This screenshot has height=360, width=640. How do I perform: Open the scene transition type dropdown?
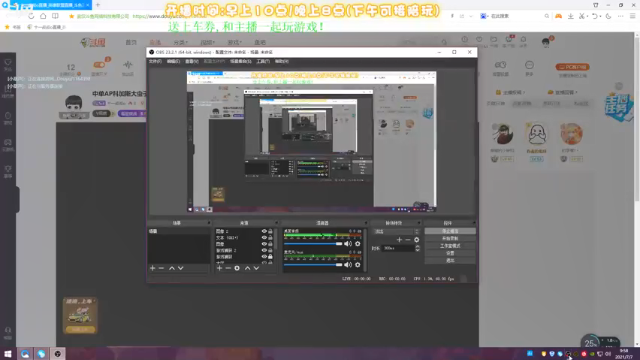396,231
